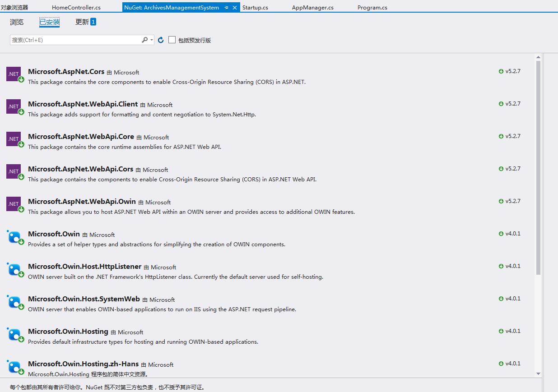The width and height of the screenshot is (558, 392).
Task: Open the Startup.cs document tab
Action: (x=255, y=8)
